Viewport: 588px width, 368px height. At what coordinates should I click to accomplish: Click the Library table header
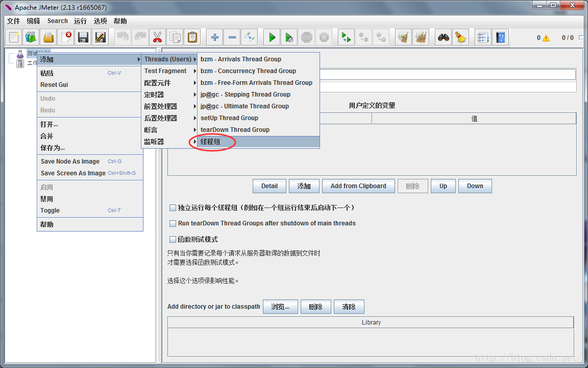point(371,323)
